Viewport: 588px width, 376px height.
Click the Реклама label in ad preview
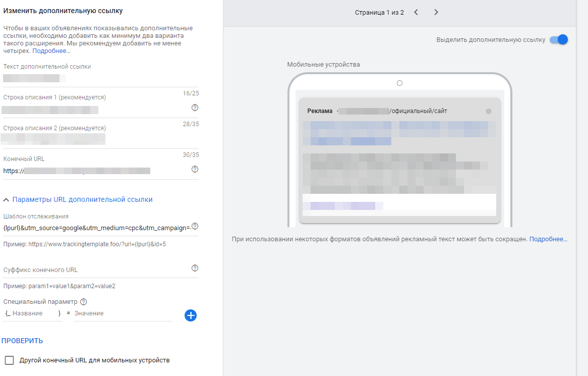point(320,111)
